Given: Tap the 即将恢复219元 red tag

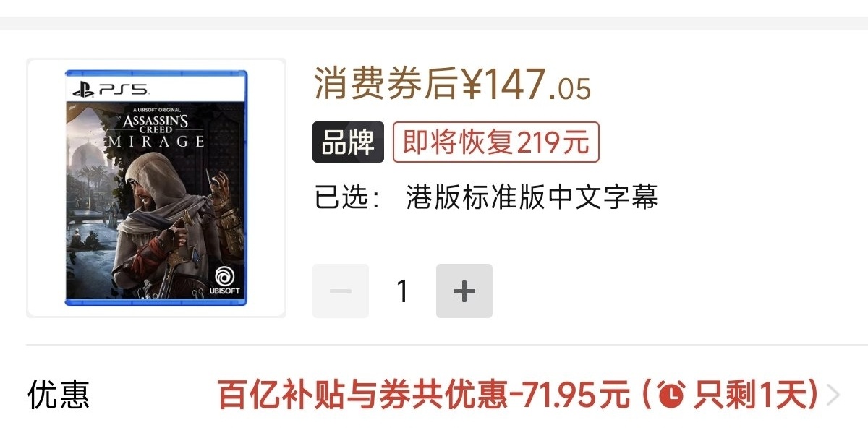Looking at the screenshot, I should tap(496, 142).
